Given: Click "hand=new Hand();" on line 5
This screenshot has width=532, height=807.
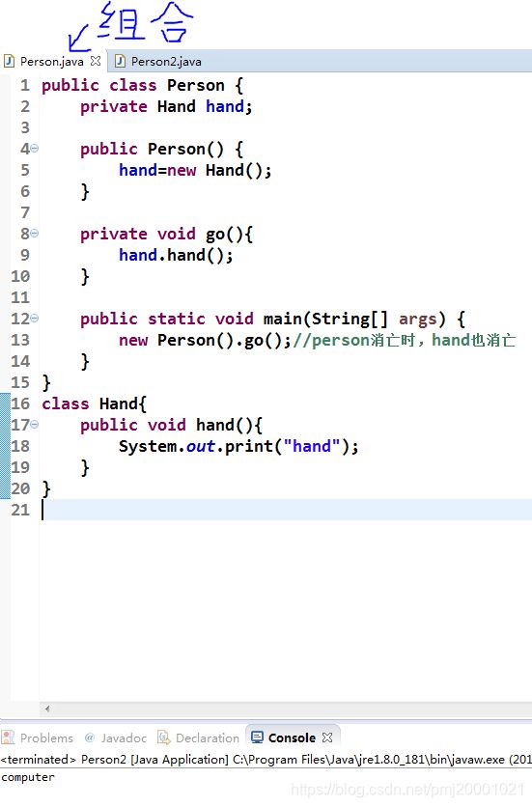Looking at the screenshot, I should [x=195, y=170].
